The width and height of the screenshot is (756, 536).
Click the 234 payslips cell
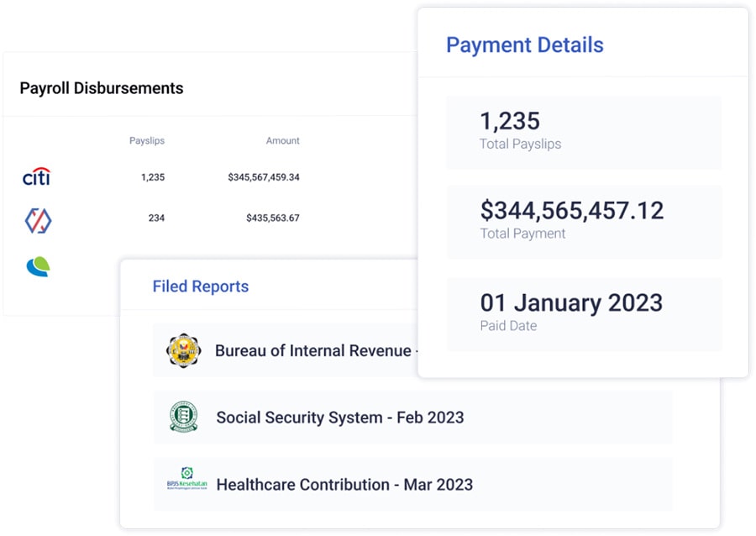(x=157, y=218)
